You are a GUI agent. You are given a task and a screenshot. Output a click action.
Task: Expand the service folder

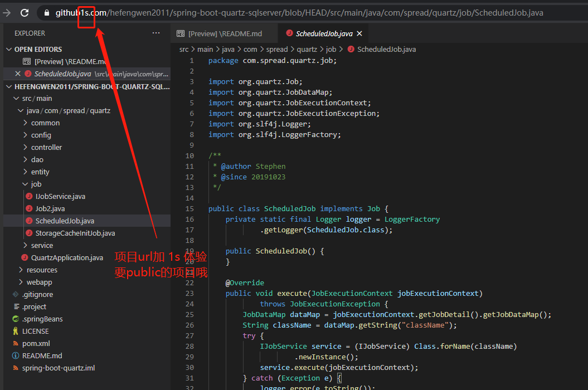(25, 245)
